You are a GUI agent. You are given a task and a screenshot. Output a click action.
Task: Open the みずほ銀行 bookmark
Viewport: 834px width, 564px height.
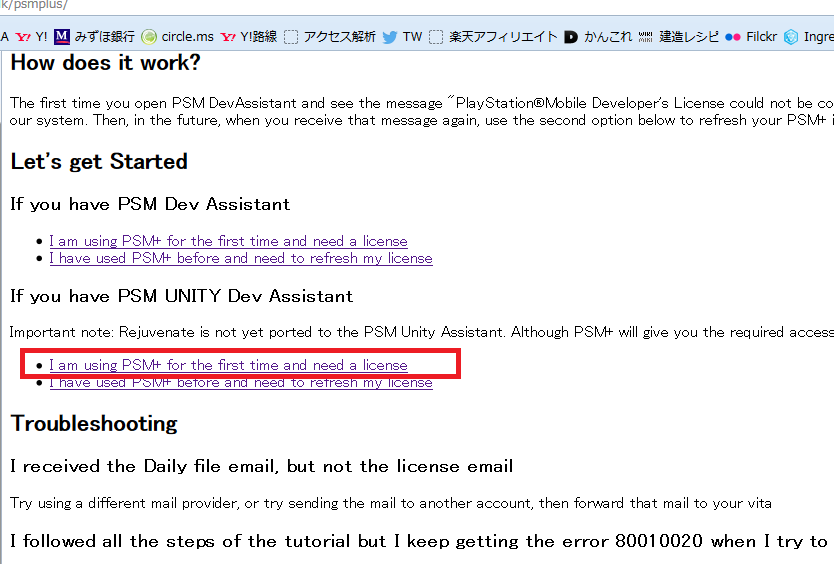[95, 37]
